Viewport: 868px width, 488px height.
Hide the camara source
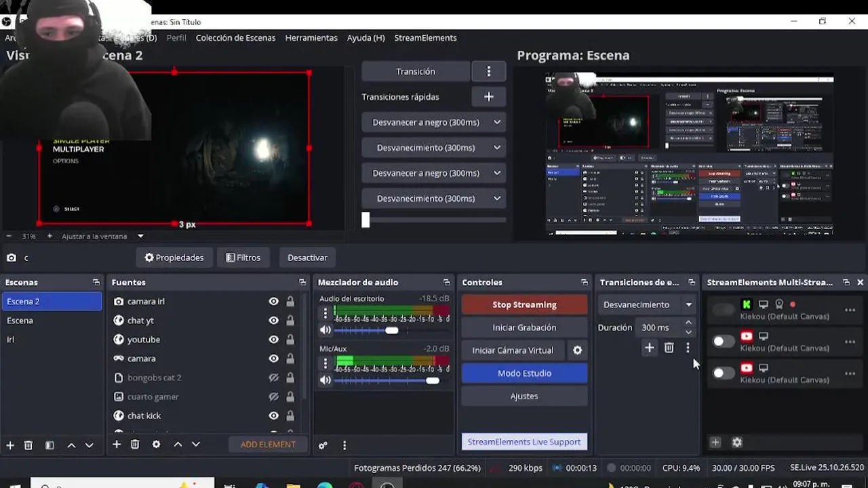click(274, 359)
